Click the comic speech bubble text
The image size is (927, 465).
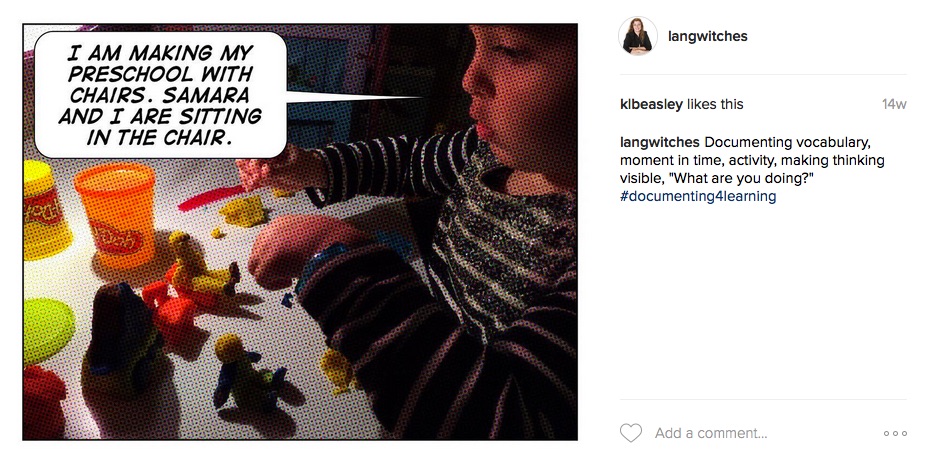[x=160, y=95]
